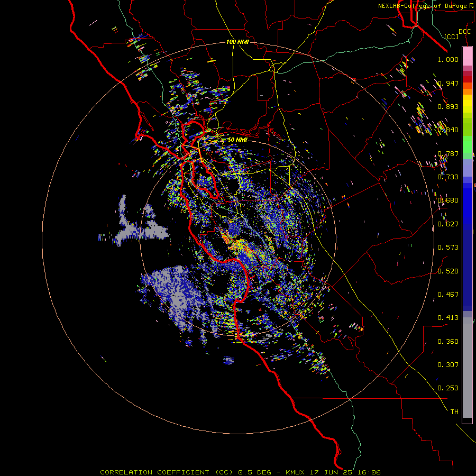Screen dimensions: 476x476
Task: Click the bright green segment of the color bar
Action: (467, 144)
